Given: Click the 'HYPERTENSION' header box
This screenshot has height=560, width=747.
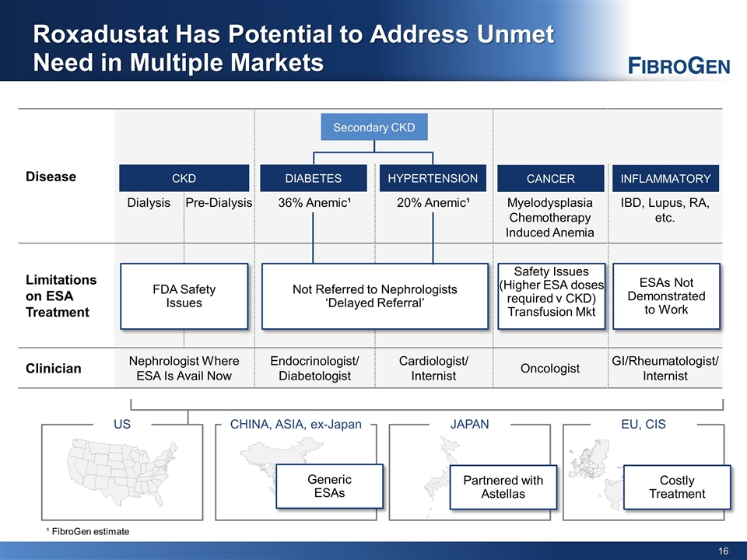Looking at the screenshot, I should [433, 179].
